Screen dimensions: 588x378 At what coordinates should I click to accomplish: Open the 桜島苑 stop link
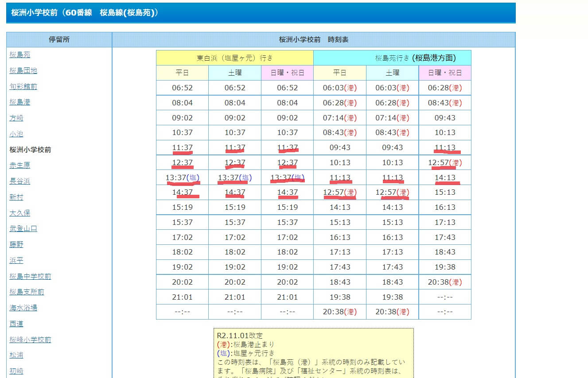[x=20, y=55]
